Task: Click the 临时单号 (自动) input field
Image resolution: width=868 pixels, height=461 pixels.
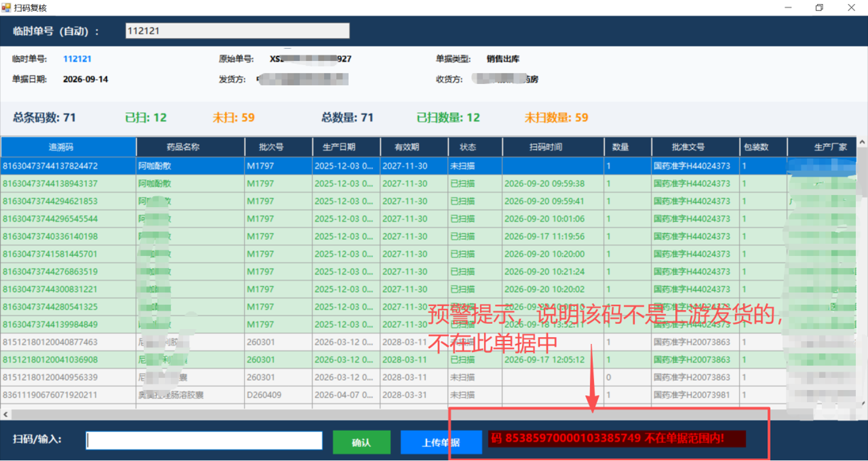Action: coord(237,31)
